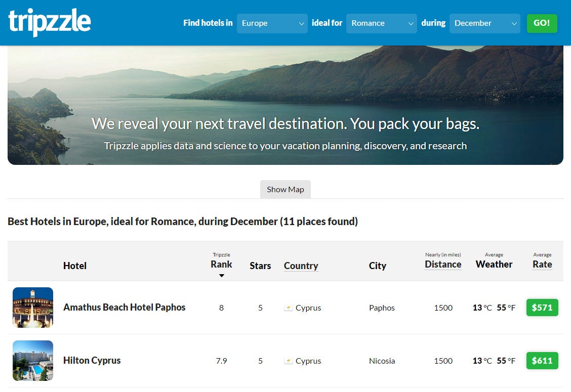
Task: Click the $571 rate button
Action: coord(542,308)
